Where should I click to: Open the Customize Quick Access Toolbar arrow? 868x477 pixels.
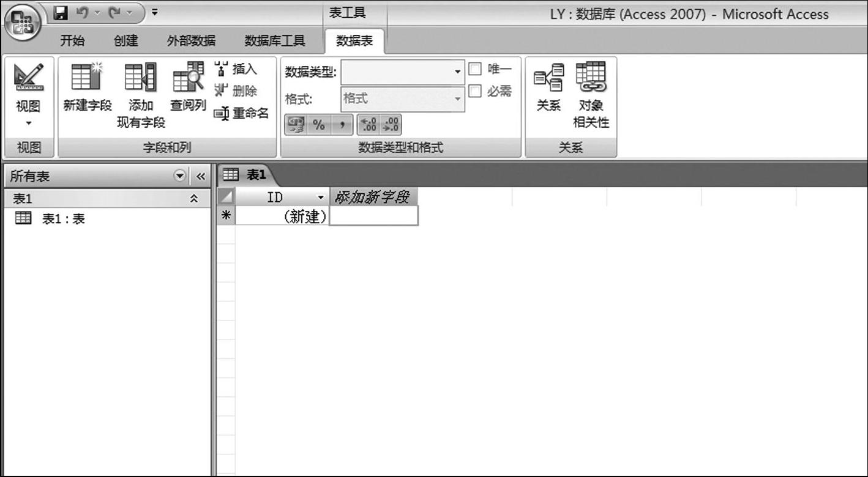pos(154,12)
